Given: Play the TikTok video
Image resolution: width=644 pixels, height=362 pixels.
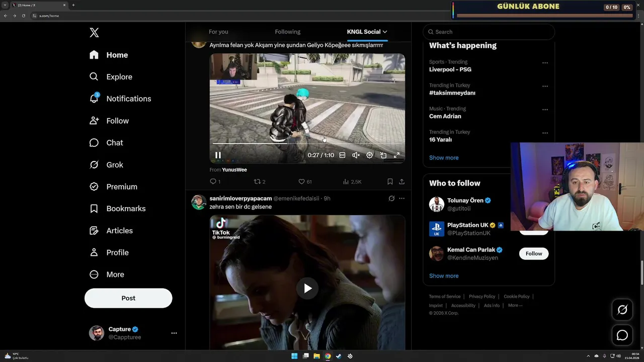Looking at the screenshot, I should click(307, 288).
